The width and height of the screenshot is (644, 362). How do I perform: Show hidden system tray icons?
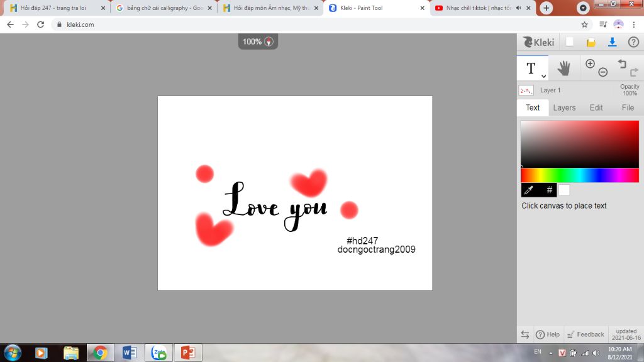click(550, 353)
